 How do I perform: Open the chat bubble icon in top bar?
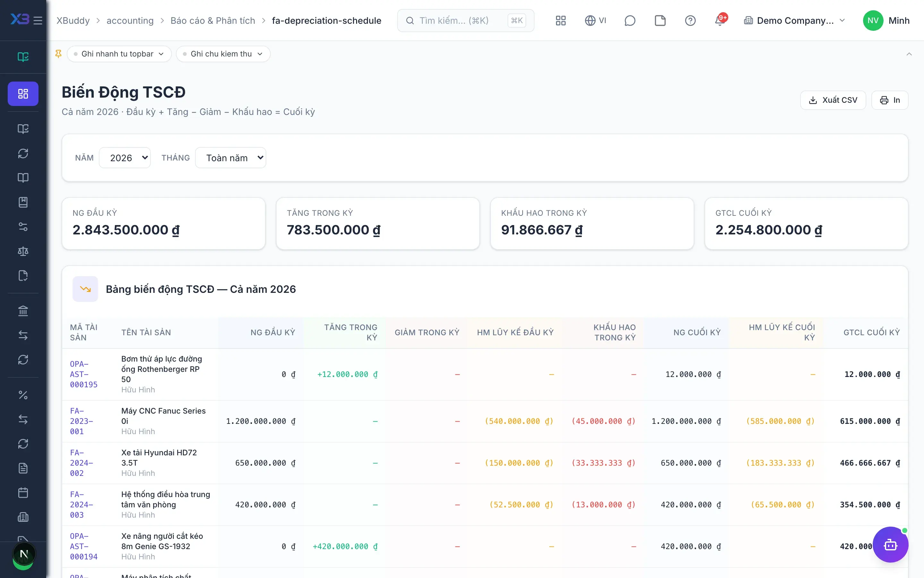pos(629,20)
